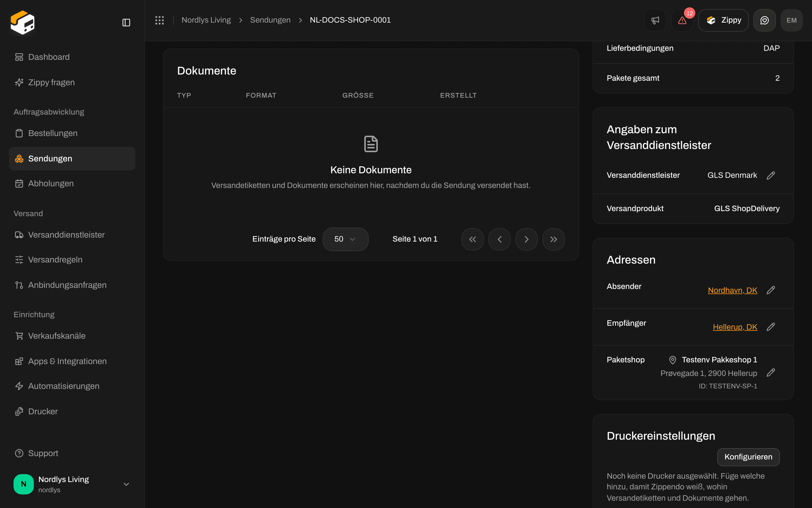Click Konfigurieren for printer settings
The width and height of the screenshot is (812, 508).
pyautogui.click(x=748, y=457)
